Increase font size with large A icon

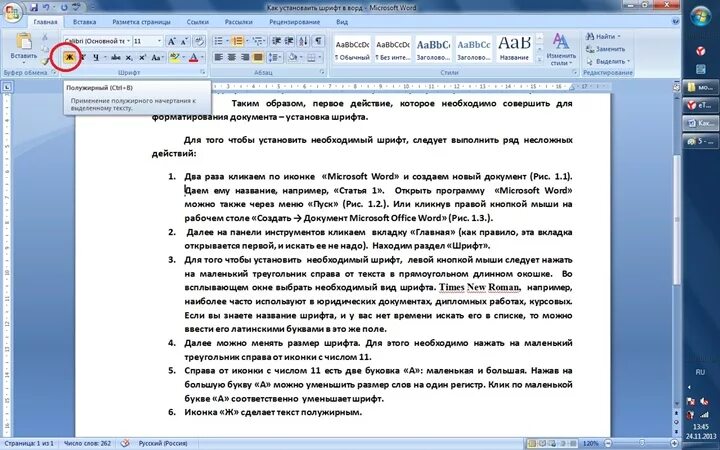pos(171,41)
